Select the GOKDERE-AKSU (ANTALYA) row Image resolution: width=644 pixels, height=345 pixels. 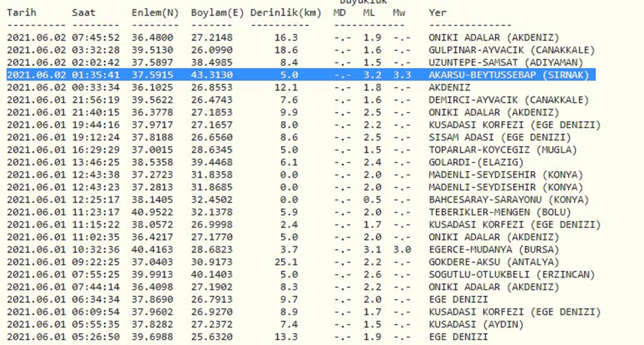(x=494, y=262)
